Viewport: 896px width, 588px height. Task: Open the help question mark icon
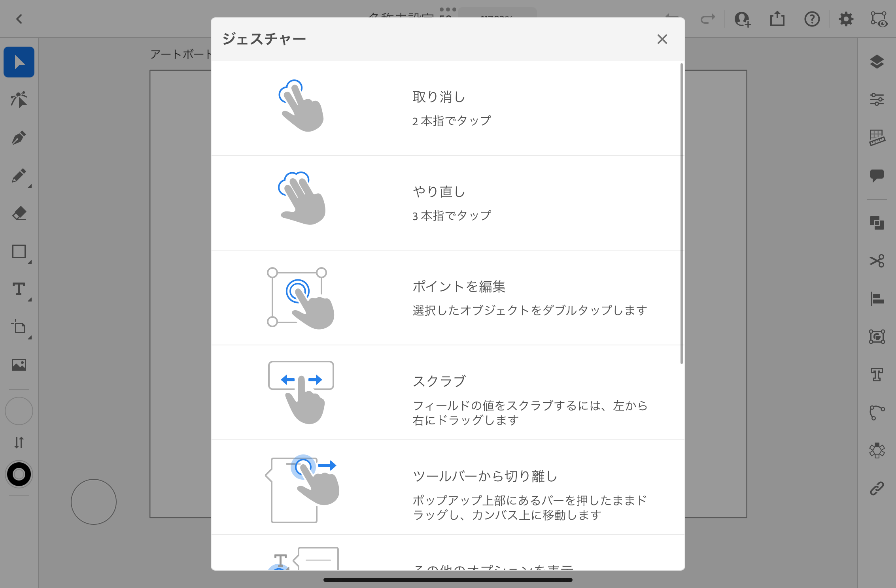[x=812, y=19]
